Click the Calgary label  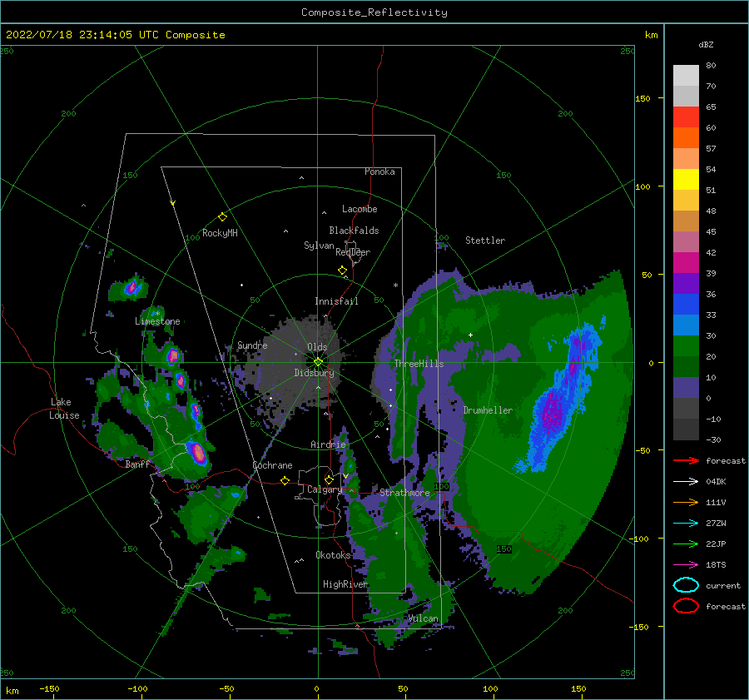[325, 489]
